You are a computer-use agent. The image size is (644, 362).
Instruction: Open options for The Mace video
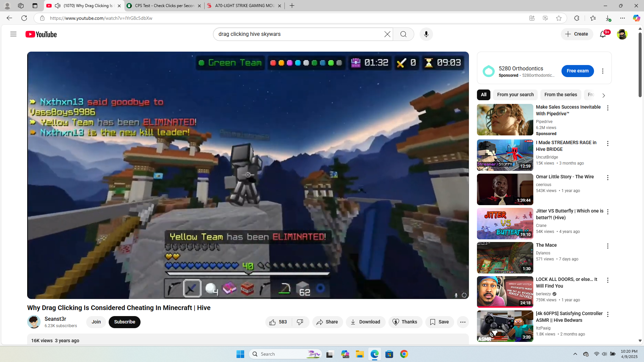[608, 246]
